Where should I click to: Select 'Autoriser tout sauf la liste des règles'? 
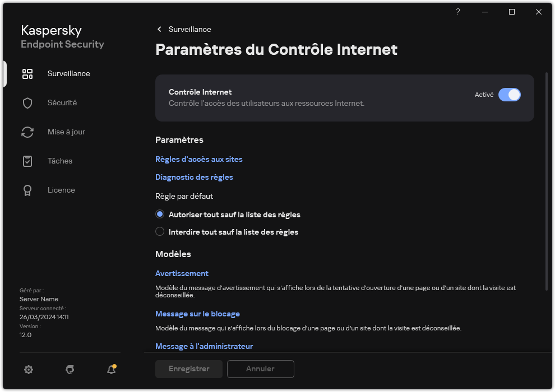[x=160, y=214]
